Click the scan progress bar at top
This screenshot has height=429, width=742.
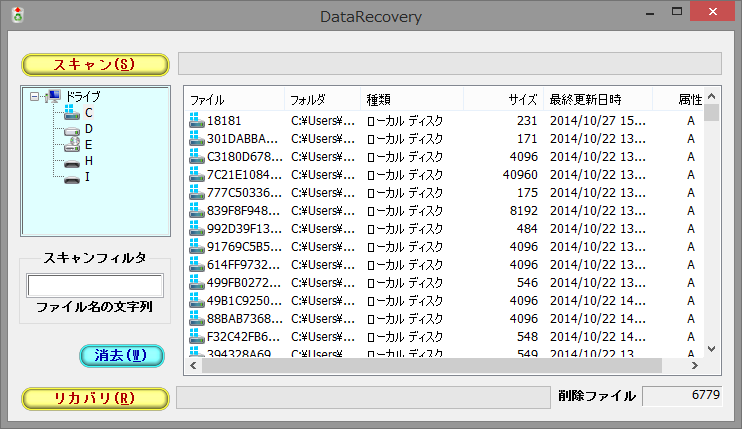coord(450,63)
